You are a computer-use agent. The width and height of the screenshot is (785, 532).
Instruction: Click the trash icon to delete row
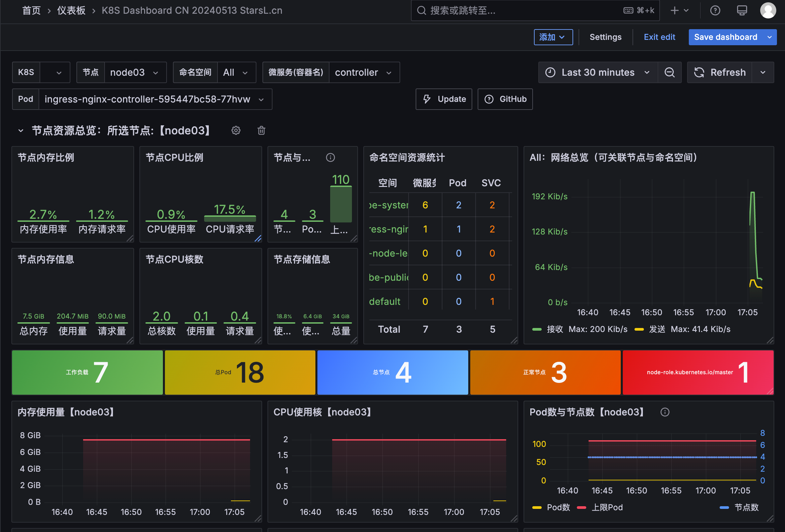[261, 130]
